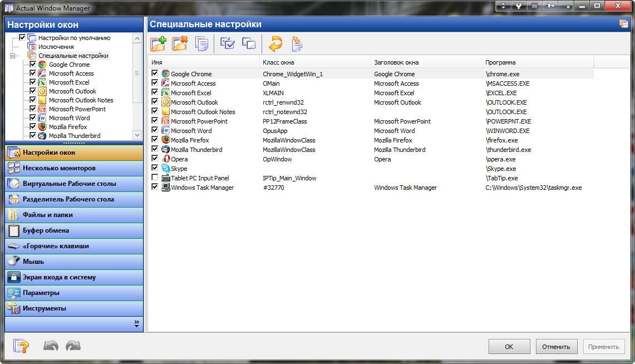Open Инструменты section
The width and height of the screenshot is (635, 364).
click(x=74, y=308)
